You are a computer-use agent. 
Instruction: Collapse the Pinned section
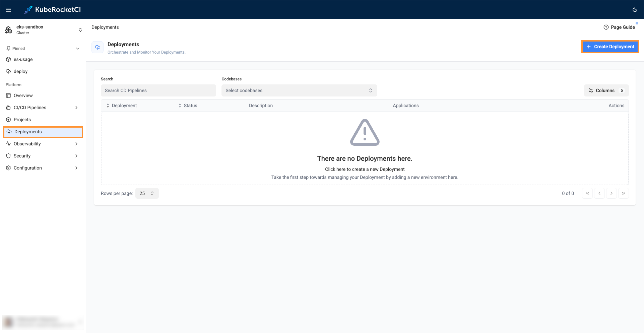[x=78, y=48]
